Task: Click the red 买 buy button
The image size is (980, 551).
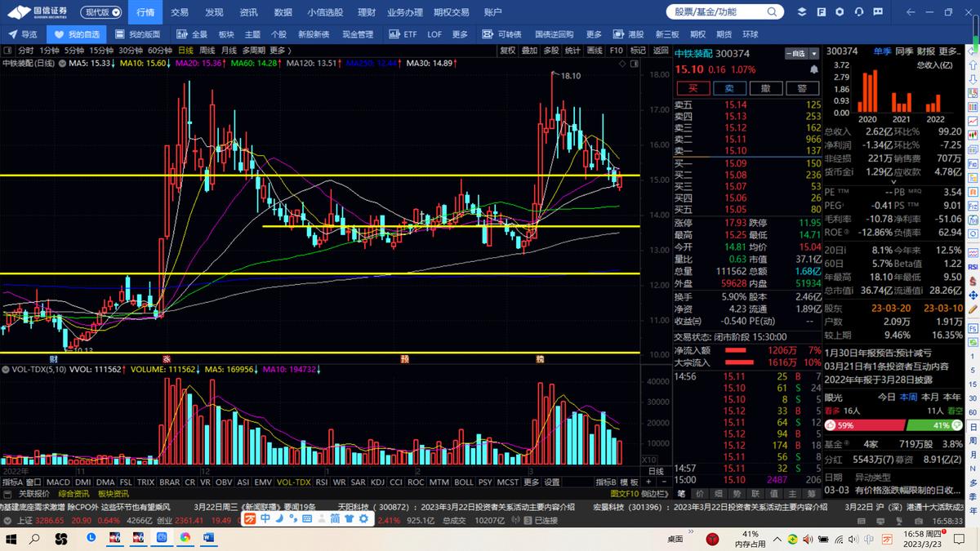Action: [693, 88]
